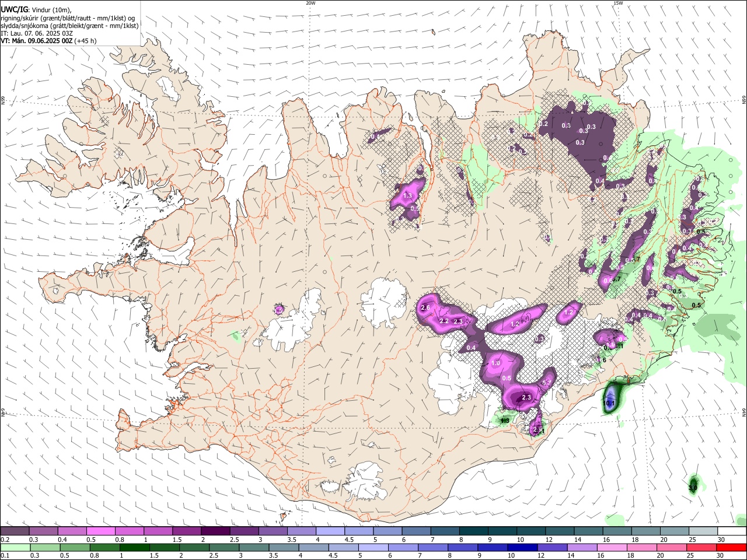Click the grey-blue 3.5 swatch in bottom legend row
Screen dimensions: 747x560
click(284, 547)
